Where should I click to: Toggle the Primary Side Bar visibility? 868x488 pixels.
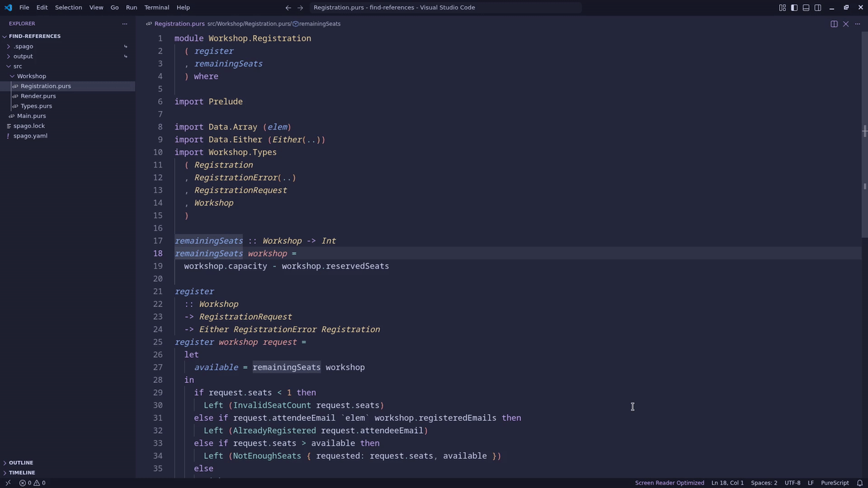point(794,7)
